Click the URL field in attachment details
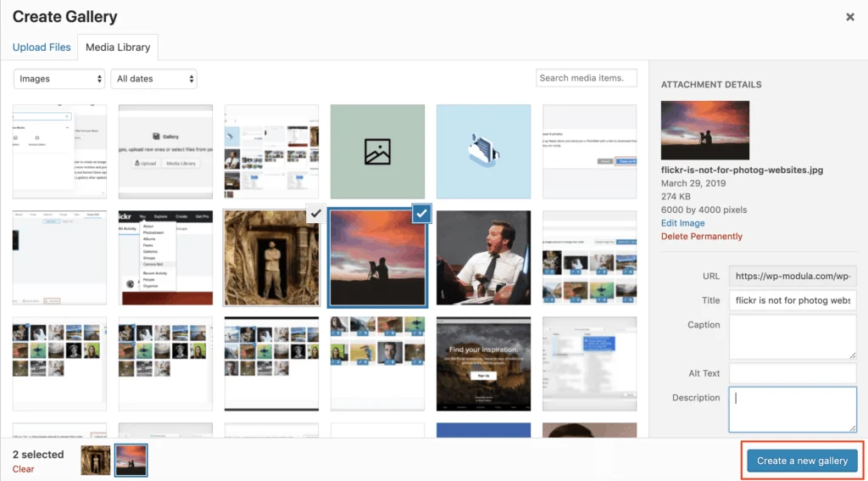This screenshot has width=868, height=481. [793, 276]
